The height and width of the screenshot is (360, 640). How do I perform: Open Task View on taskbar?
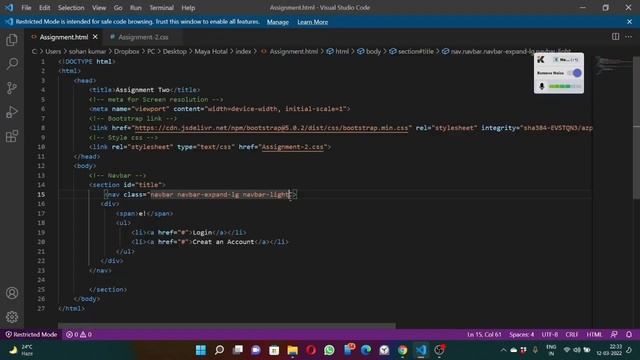coord(238,350)
